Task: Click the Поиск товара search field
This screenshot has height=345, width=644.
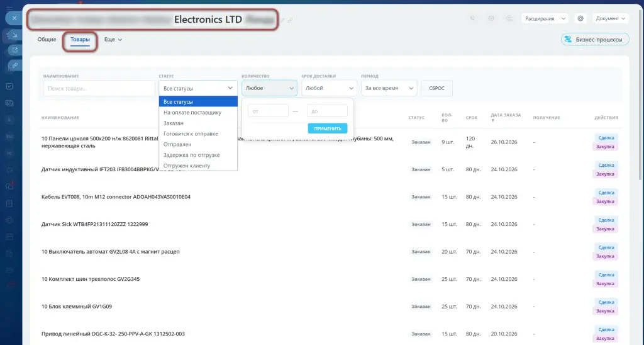Action: pos(99,88)
